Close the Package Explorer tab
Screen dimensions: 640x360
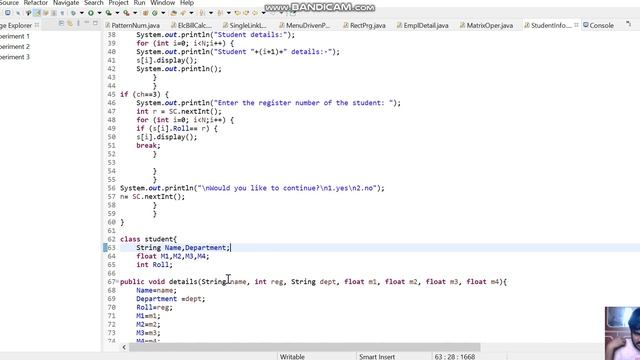[37, 25]
